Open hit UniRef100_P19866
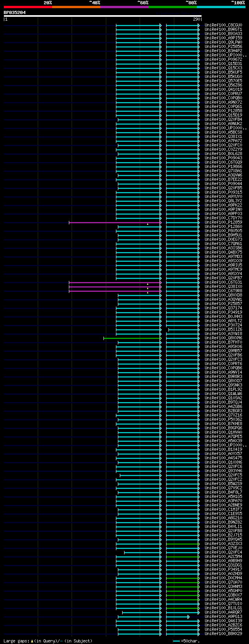The height and width of the screenshot is (644, 249). point(223,167)
